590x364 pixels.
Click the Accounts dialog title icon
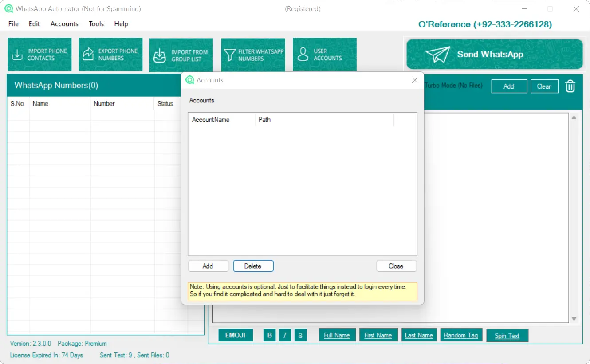[190, 80]
